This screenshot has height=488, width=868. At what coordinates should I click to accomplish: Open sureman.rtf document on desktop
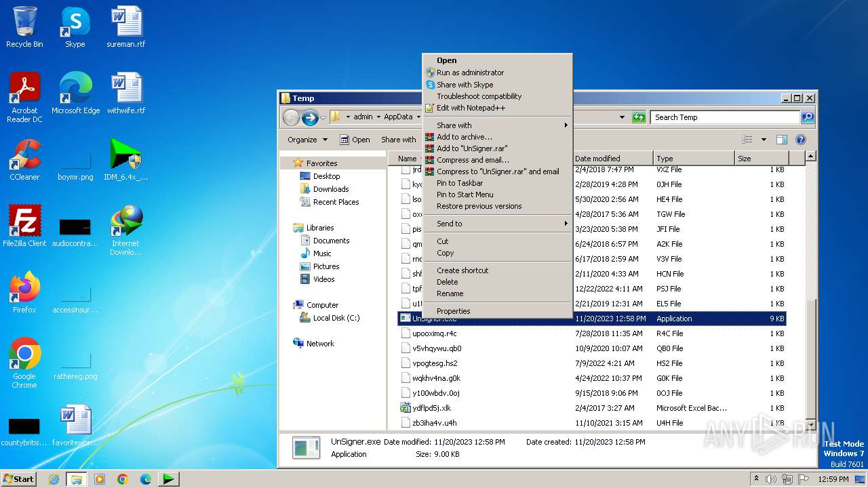[126, 27]
